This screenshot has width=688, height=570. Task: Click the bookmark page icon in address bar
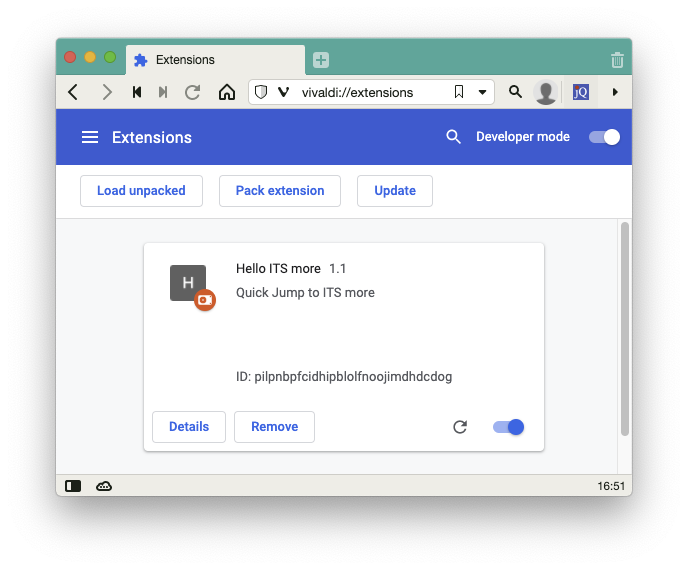(x=459, y=92)
